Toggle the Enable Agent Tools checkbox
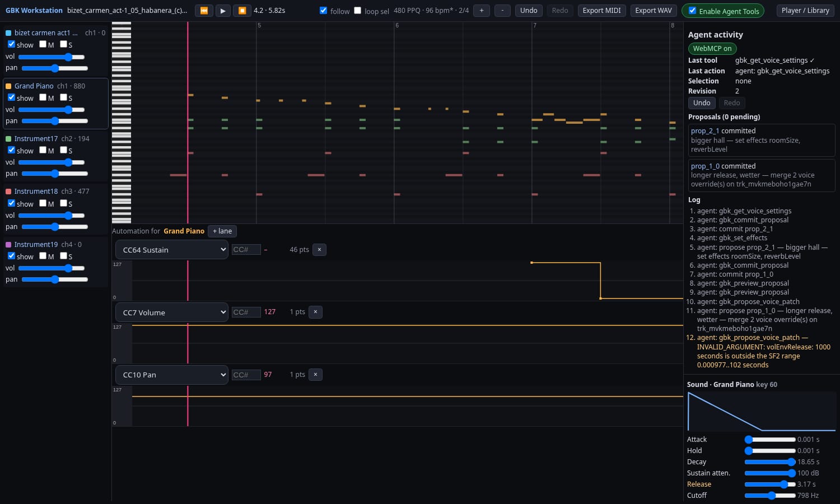This screenshot has height=504, width=840. click(692, 11)
